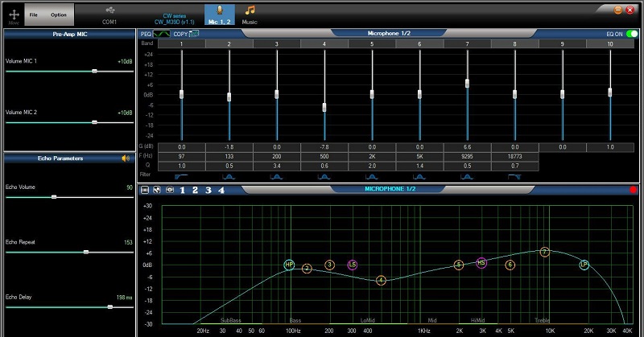Click the Echo Volume slider handle
Screen dimensions: 644x337
coord(54,196)
